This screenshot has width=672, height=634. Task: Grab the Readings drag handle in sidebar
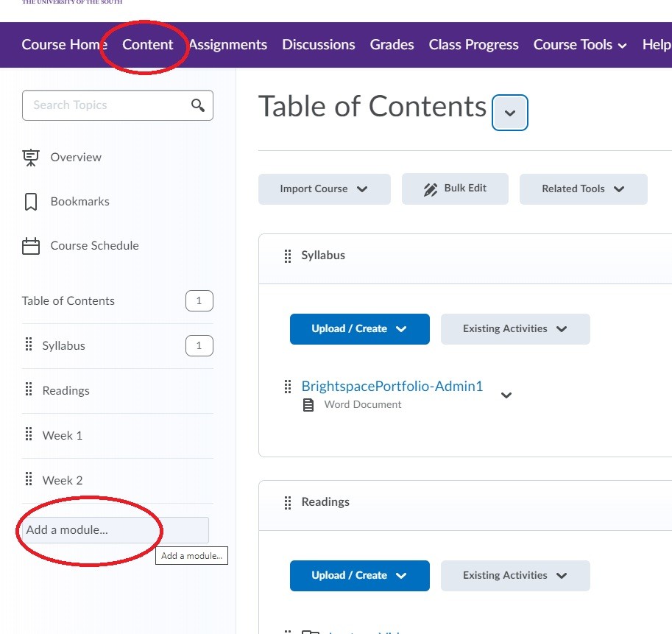[29, 390]
